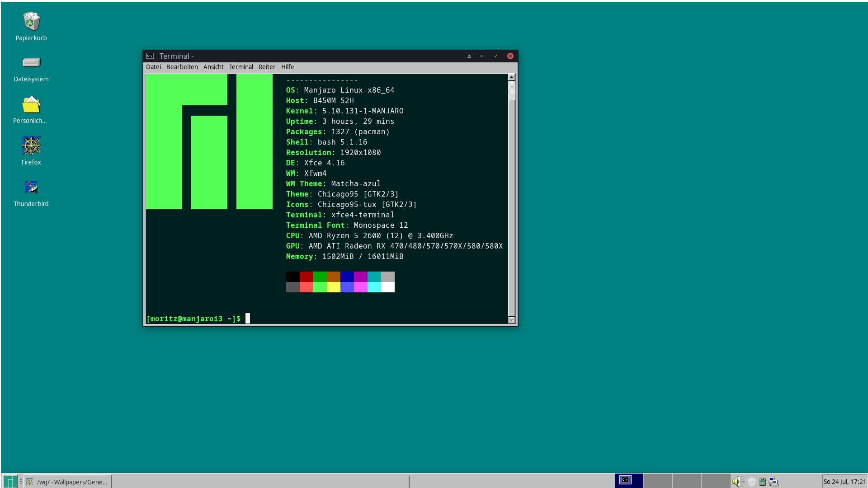Screen dimensions: 868x488
Task: Click the 'Packages: 1327 (pacman)' line
Action: pyautogui.click(x=338, y=132)
